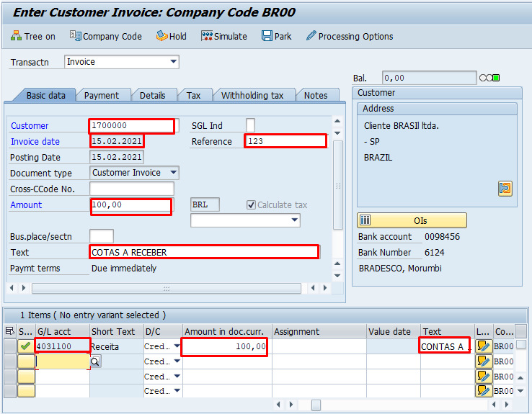Toggle the Calculate tax checkbox

pos(251,205)
